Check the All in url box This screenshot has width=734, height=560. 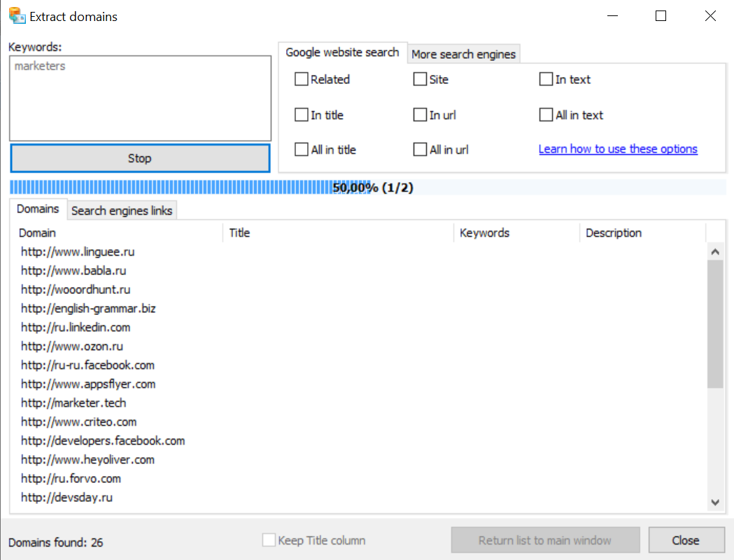pyautogui.click(x=420, y=149)
